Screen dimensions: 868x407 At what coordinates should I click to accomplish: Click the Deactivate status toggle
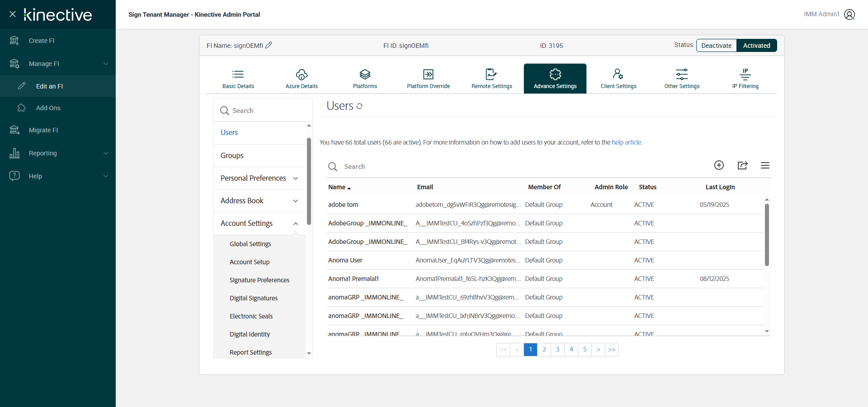(x=716, y=46)
